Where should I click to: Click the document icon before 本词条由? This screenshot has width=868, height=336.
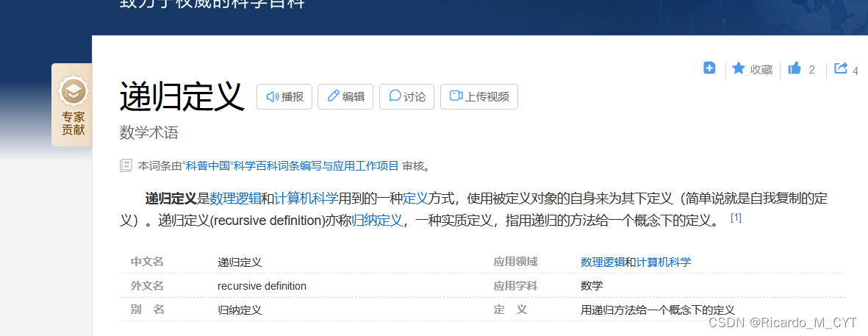(126, 165)
